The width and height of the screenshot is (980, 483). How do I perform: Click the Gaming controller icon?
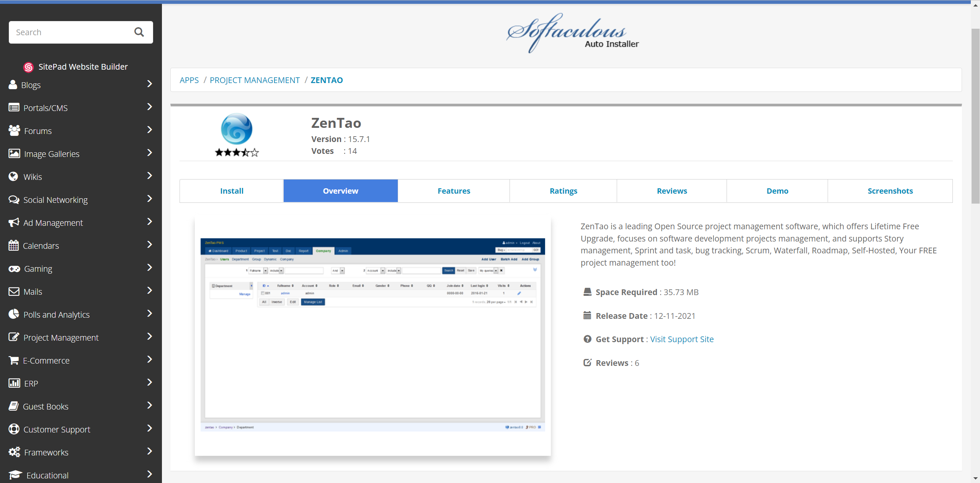click(14, 269)
